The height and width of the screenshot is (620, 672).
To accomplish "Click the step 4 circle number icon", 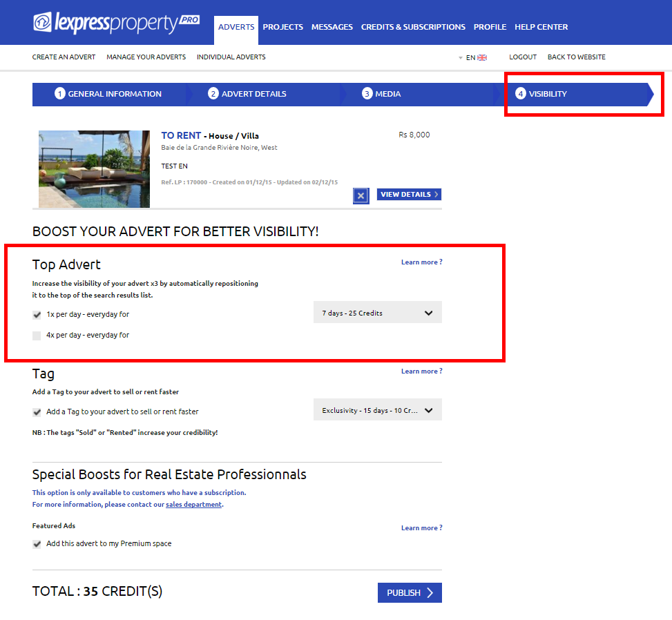I will click(520, 93).
